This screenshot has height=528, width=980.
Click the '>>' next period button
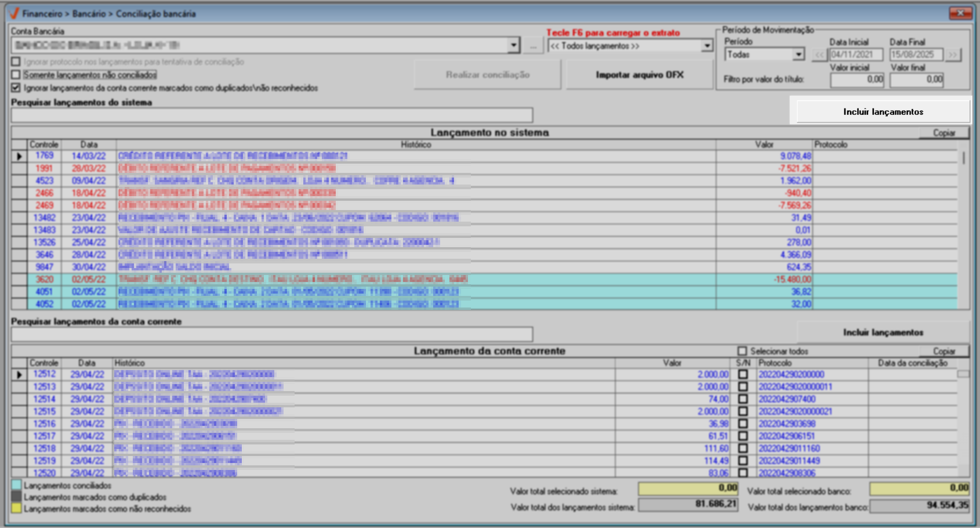pyautogui.click(x=953, y=55)
